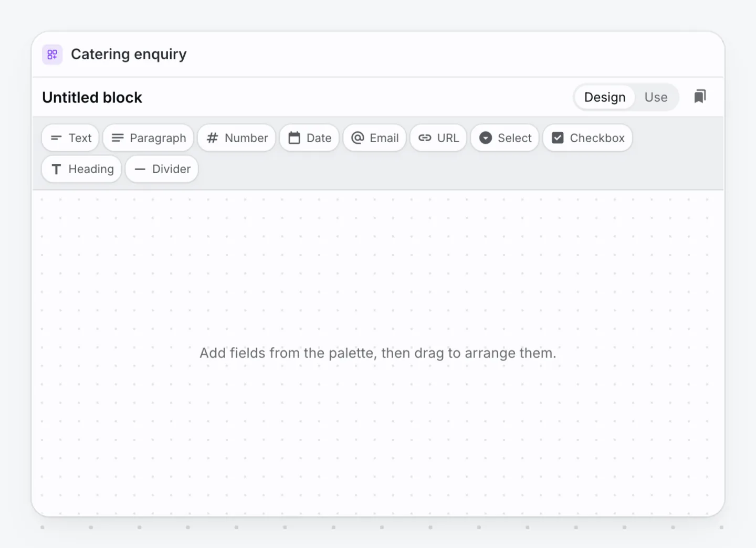The width and height of the screenshot is (756, 548).
Task: Insert a Number field
Action: click(x=237, y=138)
